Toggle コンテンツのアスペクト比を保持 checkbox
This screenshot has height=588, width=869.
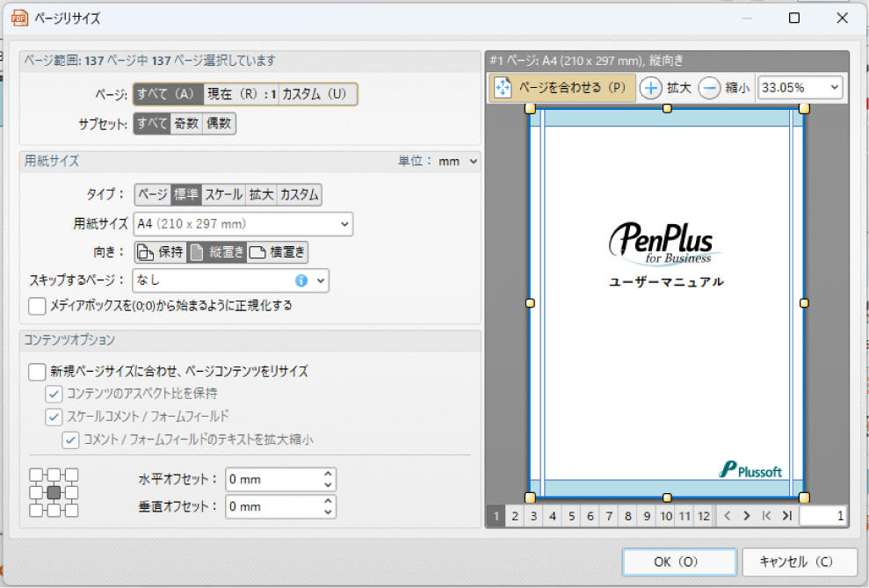click(54, 394)
